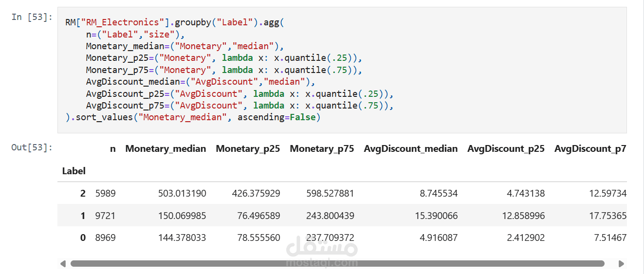Select row label 1 in the index
Screen dimensions: 644x274
point(83,216)
